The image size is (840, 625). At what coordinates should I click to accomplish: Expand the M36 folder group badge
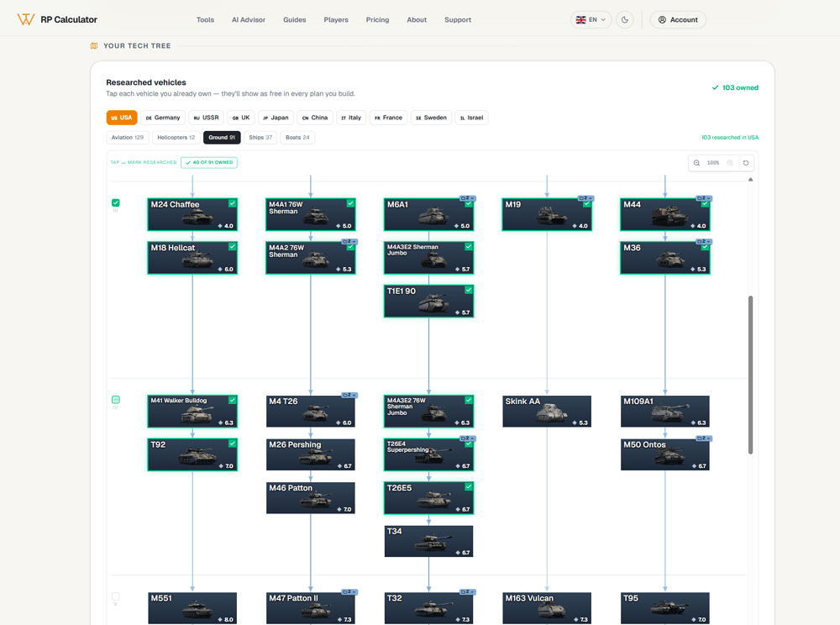704,242
